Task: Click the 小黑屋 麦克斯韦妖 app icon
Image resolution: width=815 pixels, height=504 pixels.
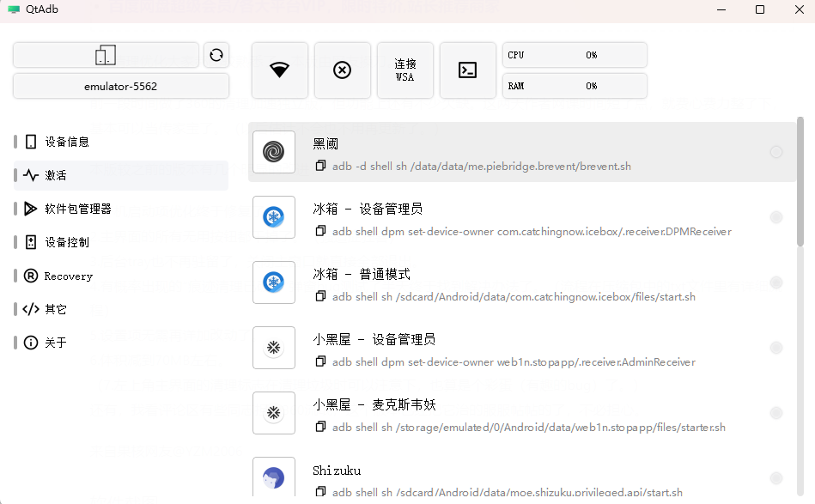Action: (x=273, y=413)
